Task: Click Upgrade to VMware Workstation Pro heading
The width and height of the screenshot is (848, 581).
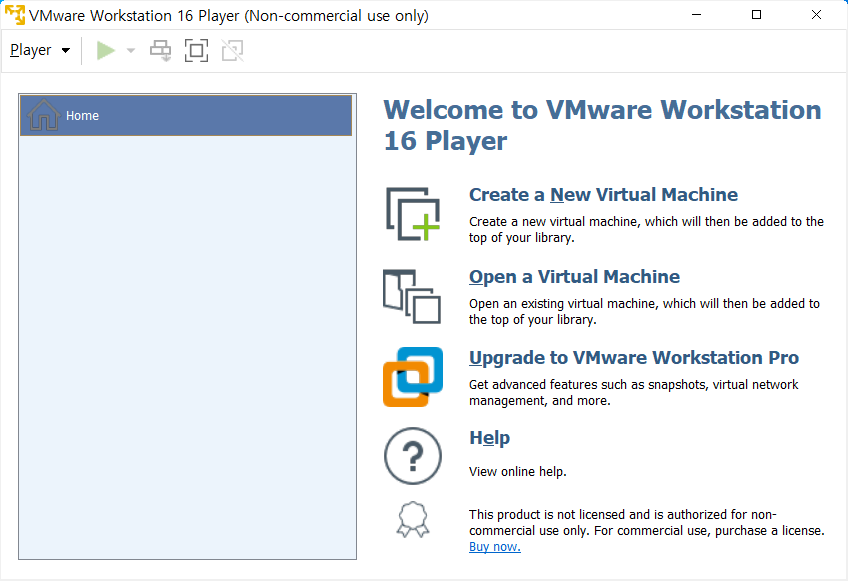Action: pyautogui.click(x=634, y=358)
